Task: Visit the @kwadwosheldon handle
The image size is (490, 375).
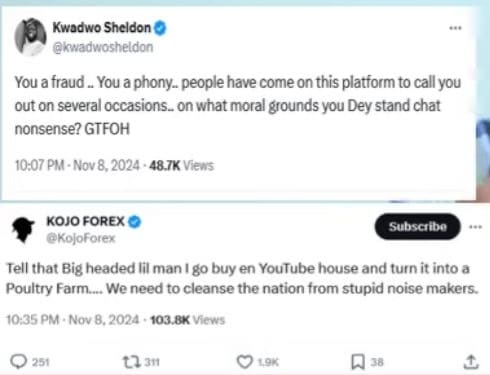Action: (x=103, y=47)
